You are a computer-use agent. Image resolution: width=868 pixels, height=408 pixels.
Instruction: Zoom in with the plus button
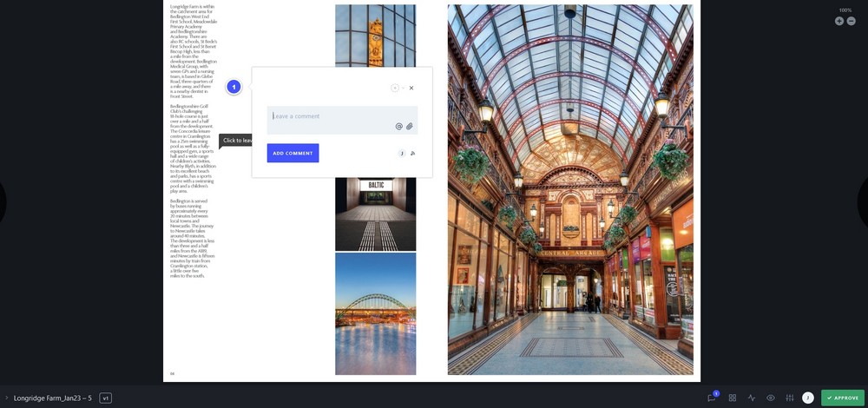pos(839,21)
